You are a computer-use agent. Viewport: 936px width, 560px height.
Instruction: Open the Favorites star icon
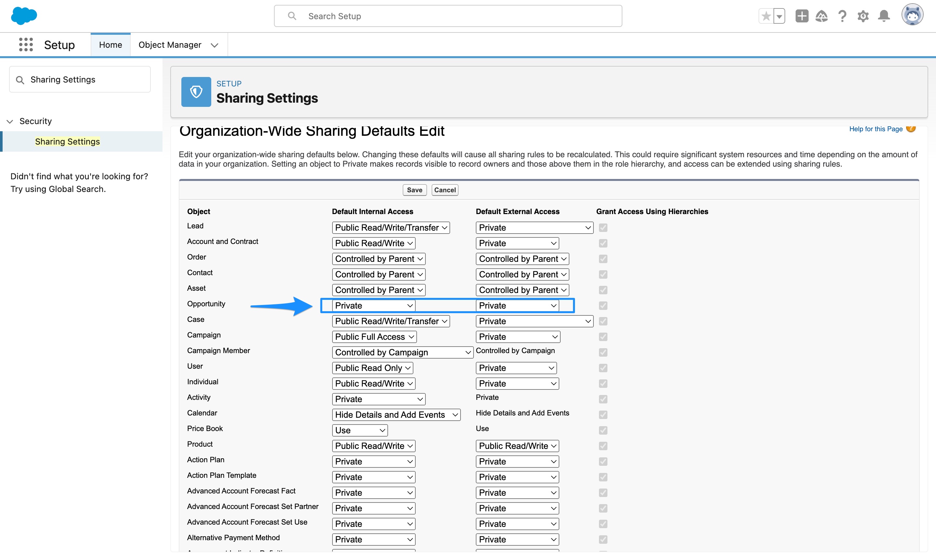tap(766, 16)
